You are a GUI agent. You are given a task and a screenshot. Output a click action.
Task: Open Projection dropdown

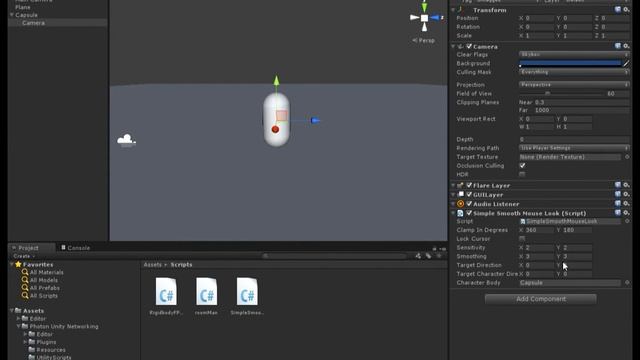coord(574,84)
